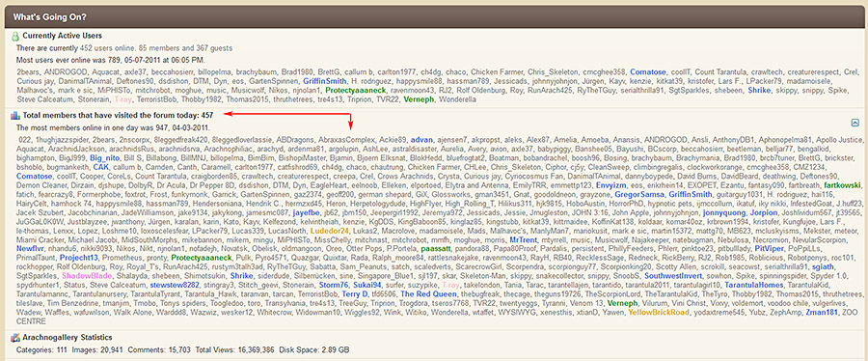
Task: Open Jorpion's member profile
Action: [x=764, y=212]
